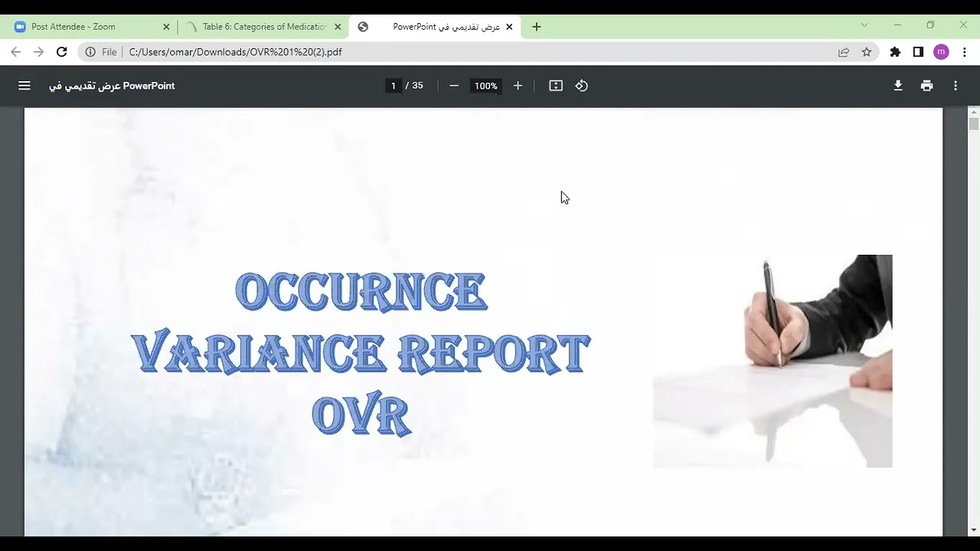Click the address bar file path

(x=235, y=52)
